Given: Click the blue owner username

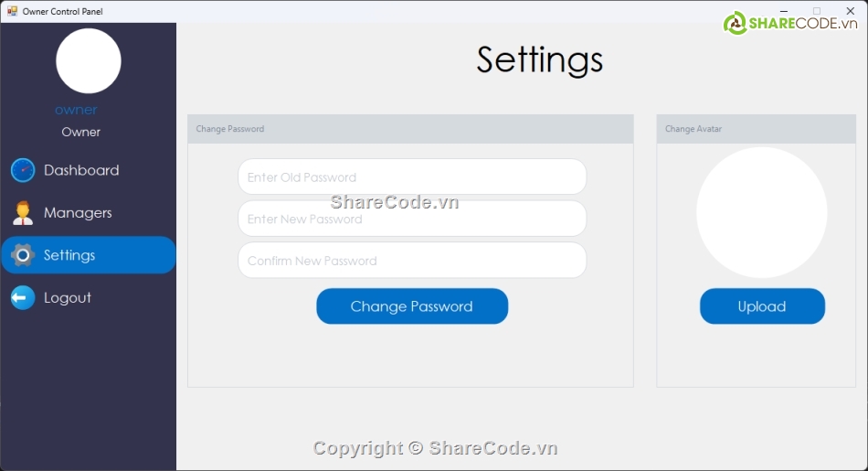Looking at the screenshot, I should coord(76,110).
